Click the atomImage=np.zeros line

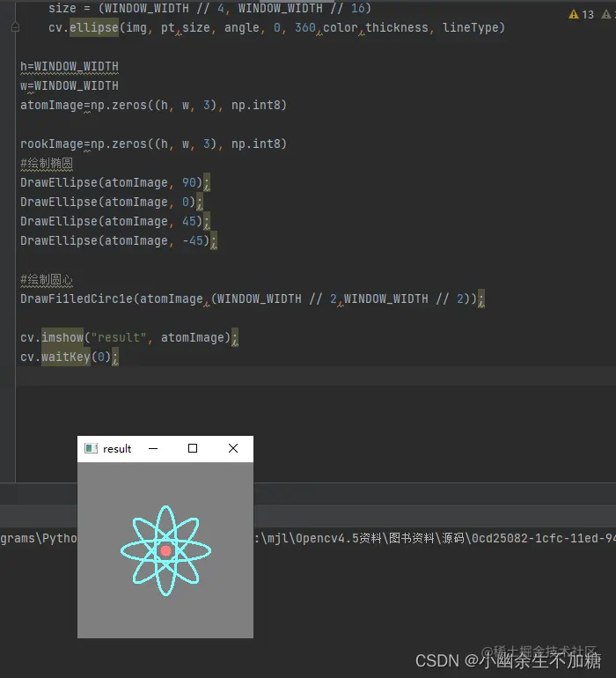coord(153,105)
